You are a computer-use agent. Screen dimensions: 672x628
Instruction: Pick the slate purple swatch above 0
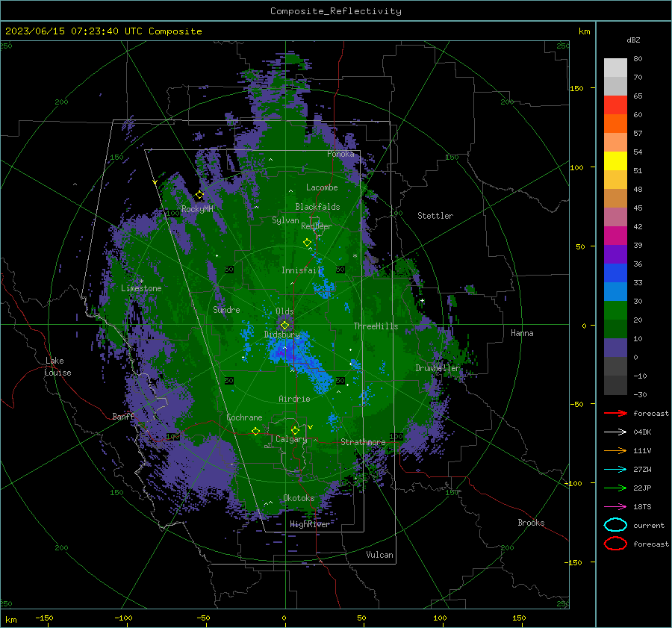tap(615, 348)
